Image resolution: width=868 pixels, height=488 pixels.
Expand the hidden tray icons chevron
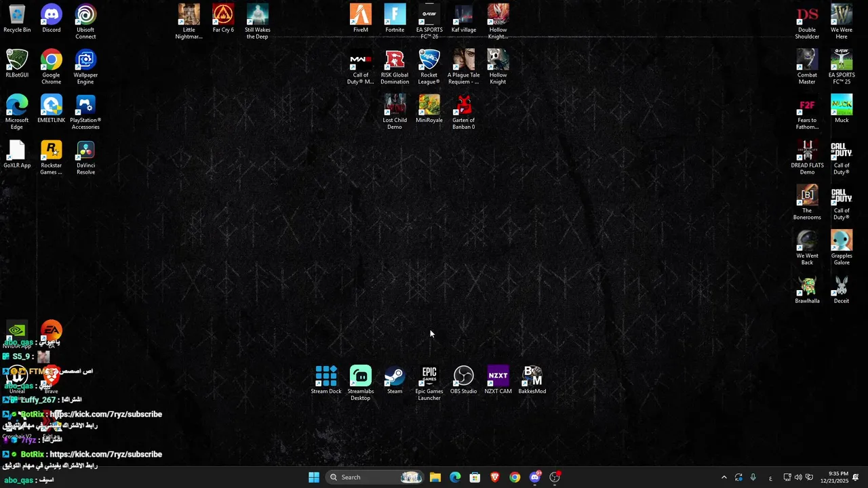[724, 477]
